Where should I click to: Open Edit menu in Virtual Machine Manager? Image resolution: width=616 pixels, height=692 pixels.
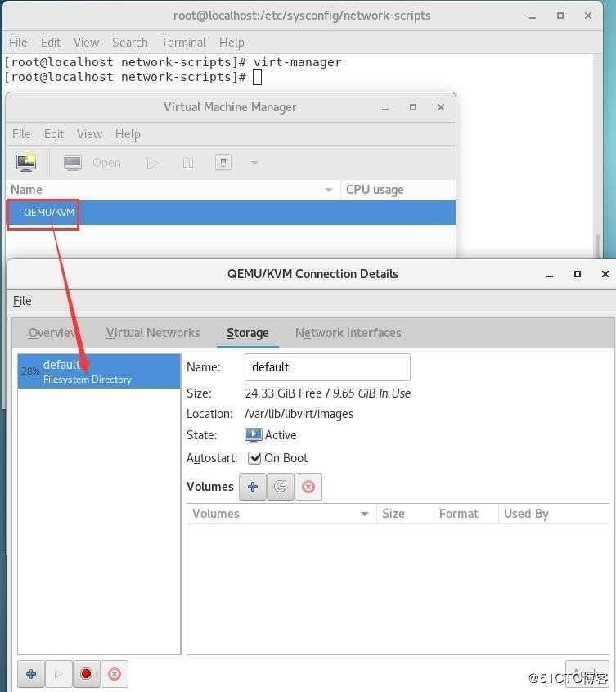click(54, 133)
